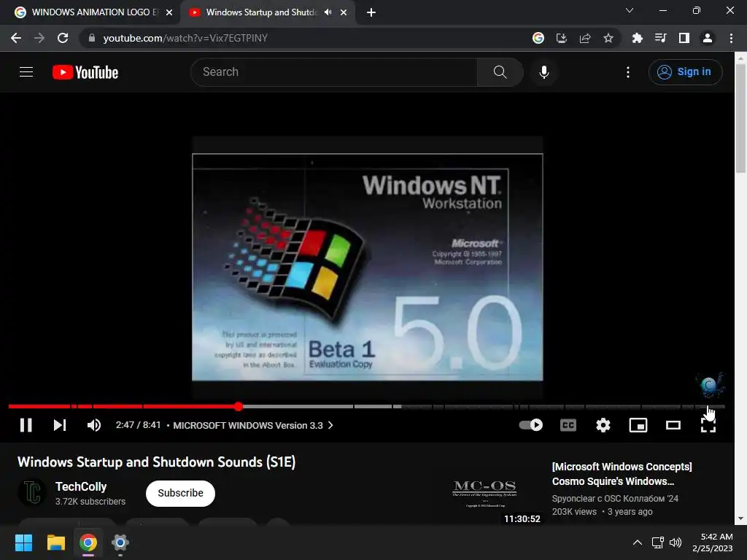Go back to previous page
Image resolution: width=747 pixels, height=560 pixels.
16,38
